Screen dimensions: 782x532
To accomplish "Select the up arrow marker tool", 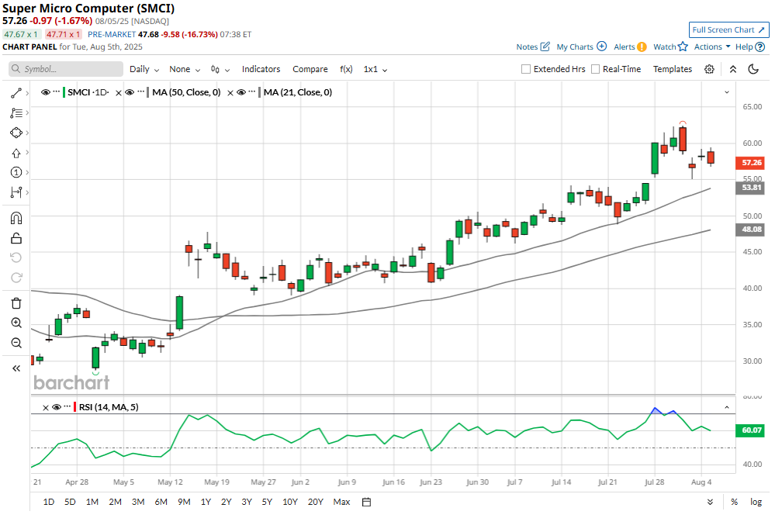I will click(16, 153).
